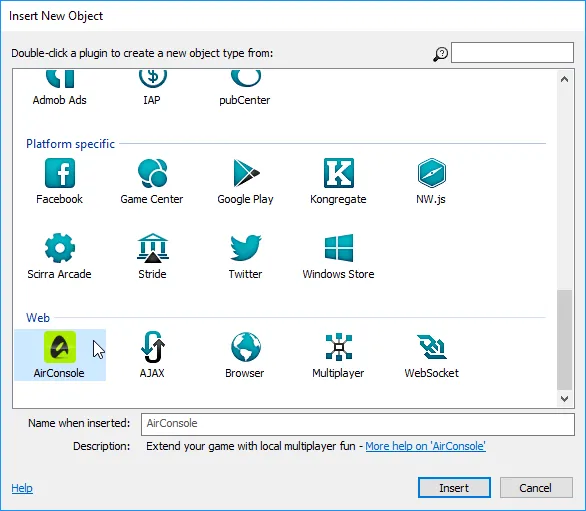The width and height of the screenshot is (586, 511).
Task: Select the WebSocket plugin
Action: click(431, 355)
